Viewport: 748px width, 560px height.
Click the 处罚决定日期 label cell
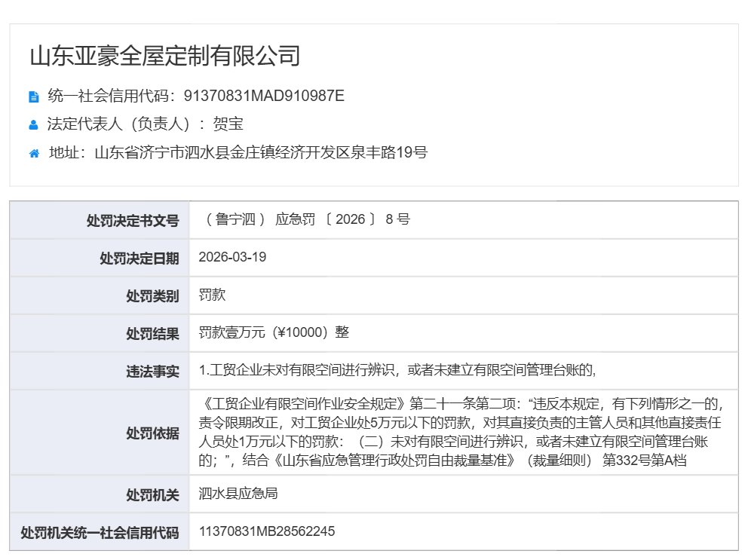point(139,259)
